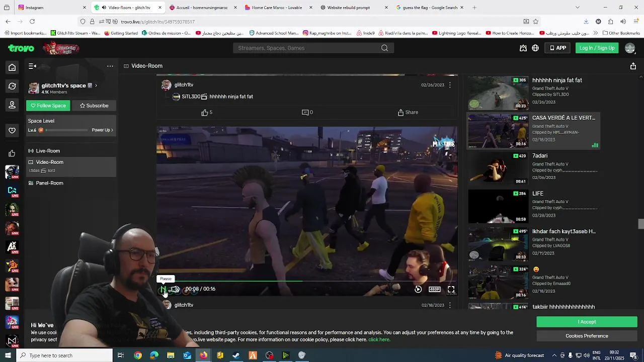Open more options for the 02/26/2023 post
This screenshot has height=362, width=644.
450,85
